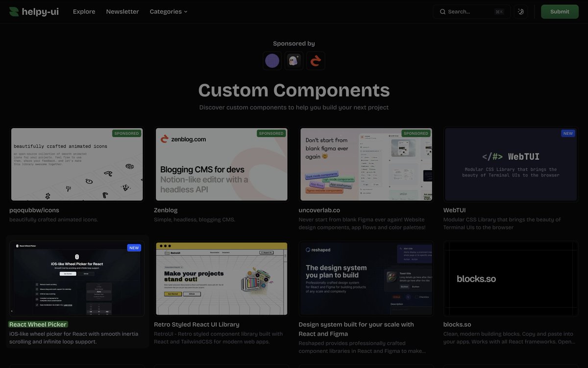Screen dimensions: 588x368
Task: Open the Explore page
Action: pos(84,11)
